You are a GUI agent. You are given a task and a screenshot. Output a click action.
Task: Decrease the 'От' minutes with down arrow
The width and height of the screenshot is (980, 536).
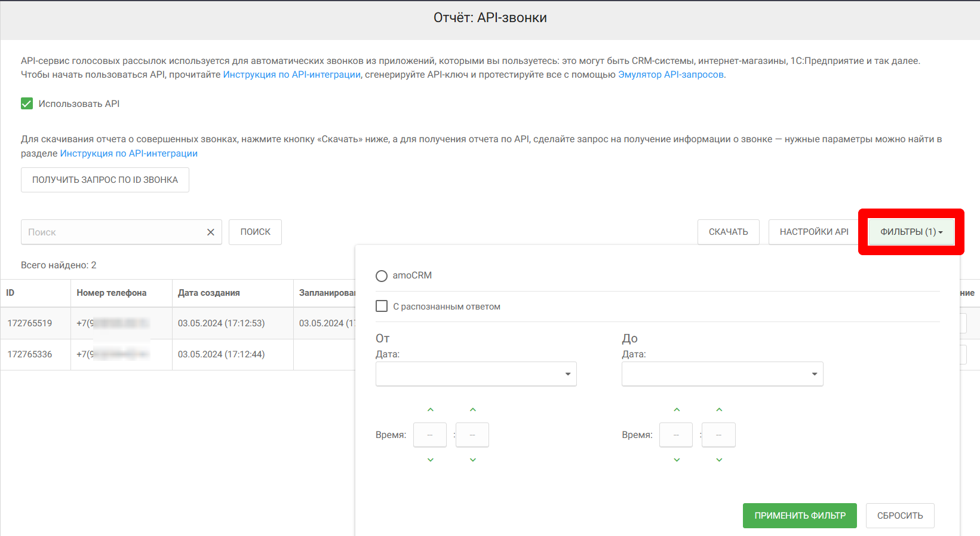coord(472,460)
